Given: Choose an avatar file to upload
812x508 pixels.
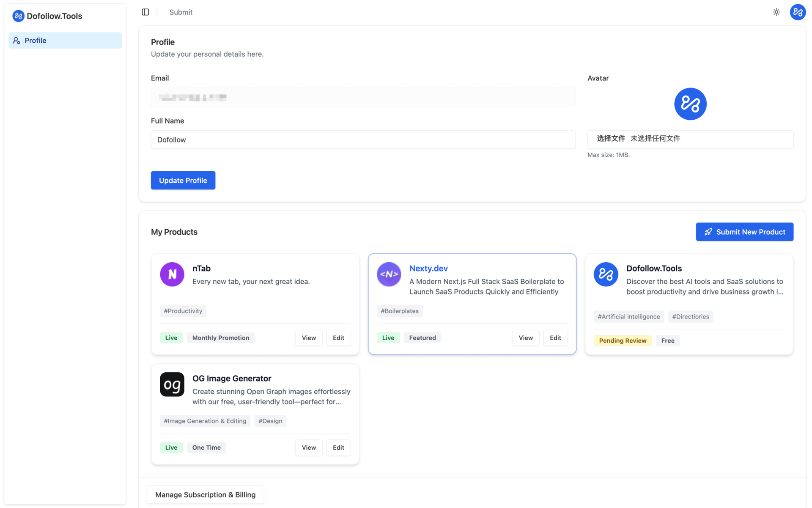Looking at the screenshot, I should (x=611, y=139).
